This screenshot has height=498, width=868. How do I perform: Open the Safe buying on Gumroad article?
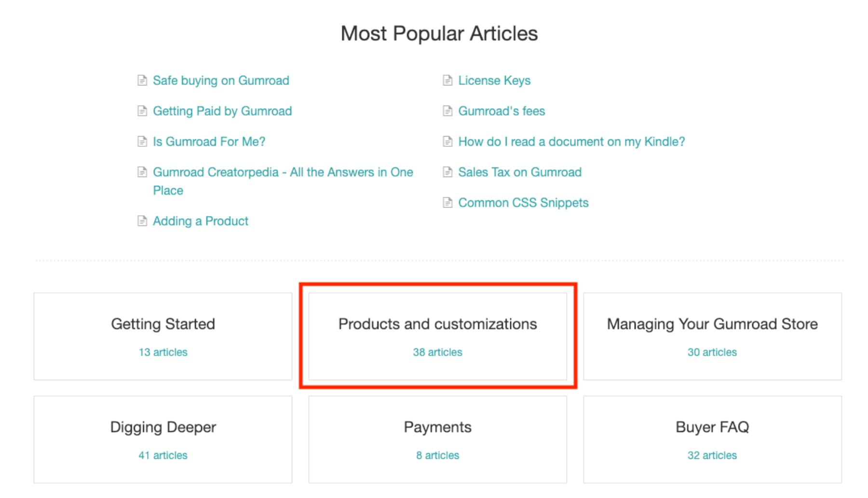221,81
